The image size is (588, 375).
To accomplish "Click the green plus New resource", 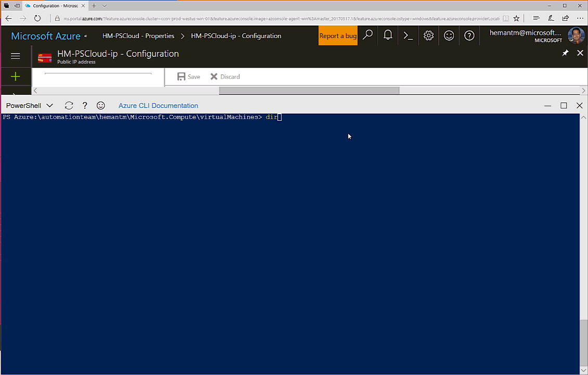I will (16, 77).
